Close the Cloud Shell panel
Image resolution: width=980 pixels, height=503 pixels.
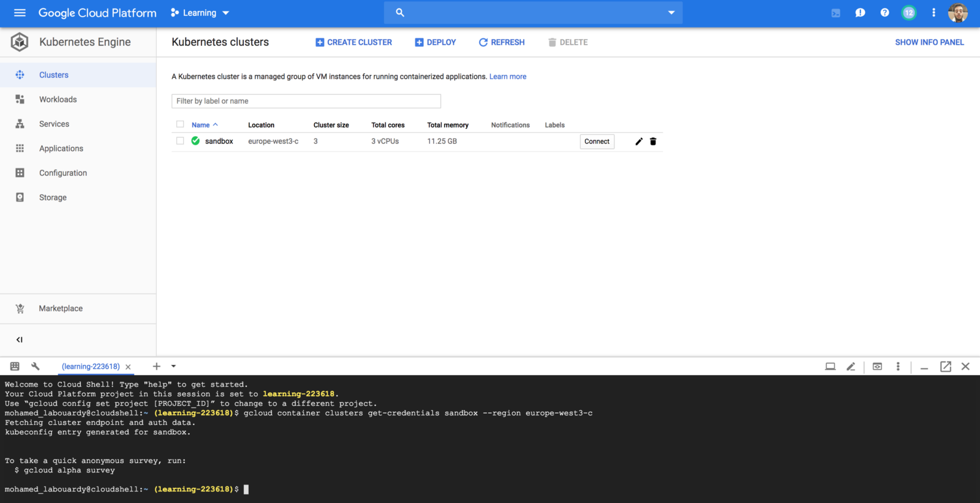click(966, 366)
